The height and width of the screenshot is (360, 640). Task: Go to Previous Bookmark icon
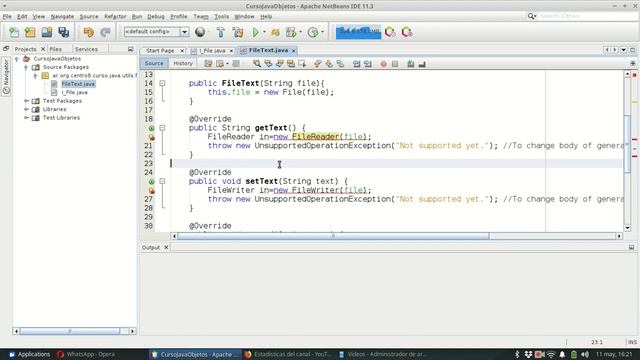coord(318,64)
